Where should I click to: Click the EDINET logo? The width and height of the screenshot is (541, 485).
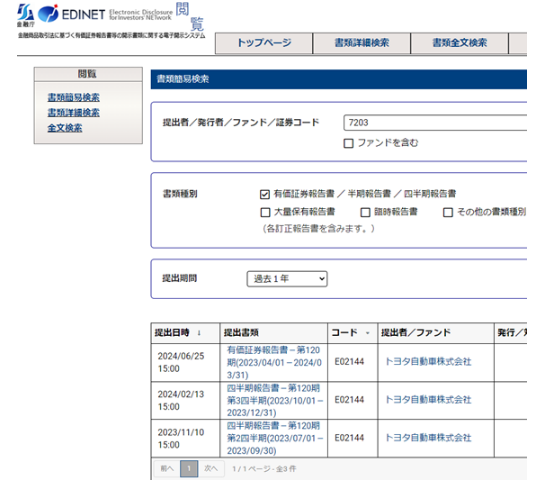tap(71, 14)
